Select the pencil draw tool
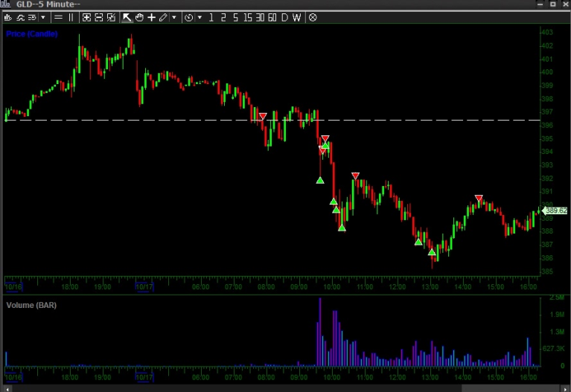This screenshot has height=392, width=571. (x=163, y=17)
